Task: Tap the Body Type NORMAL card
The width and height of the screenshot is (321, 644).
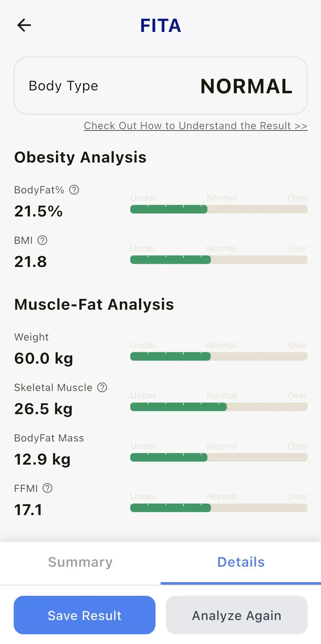Action: (x=160, y=86)
